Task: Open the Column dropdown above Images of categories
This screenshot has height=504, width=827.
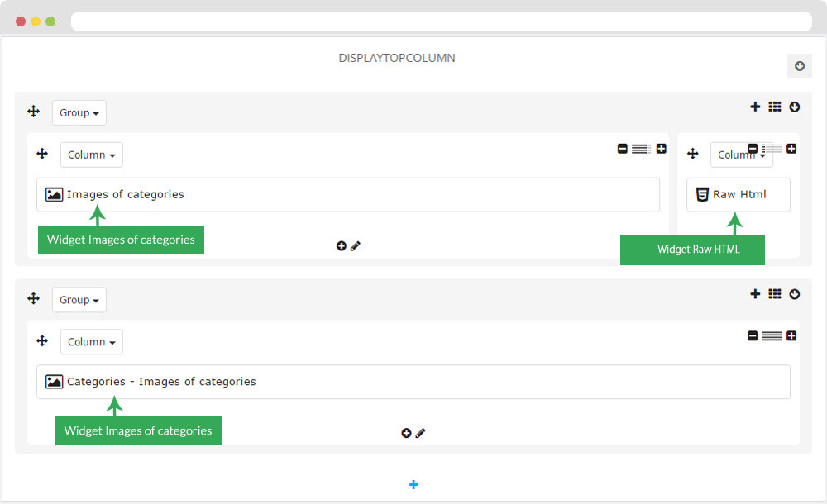Action: point(92,155)
